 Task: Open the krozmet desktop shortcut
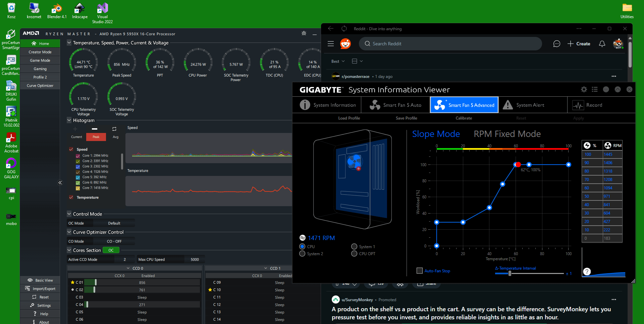pyautogui.click(x=34, y=10)
